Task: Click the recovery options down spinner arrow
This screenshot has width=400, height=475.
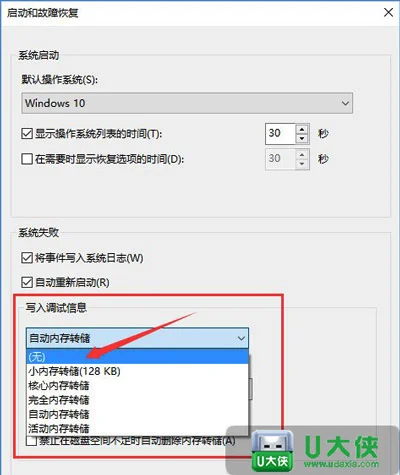Action: 302,164
